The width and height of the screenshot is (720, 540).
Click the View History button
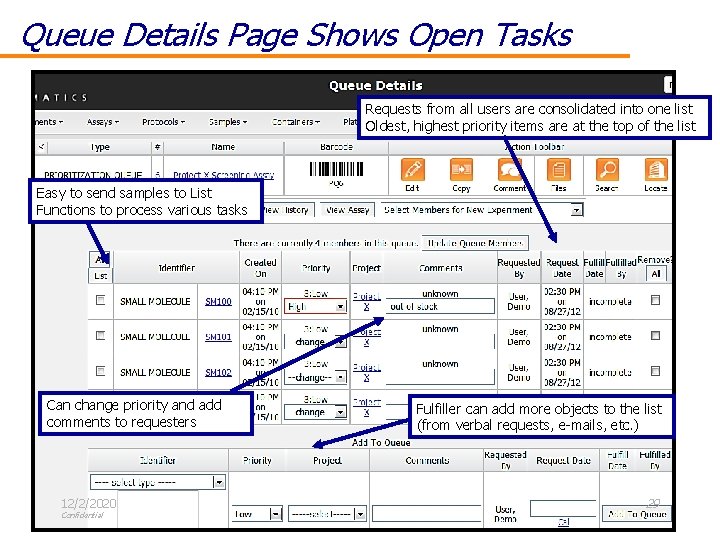click(288, 210)
